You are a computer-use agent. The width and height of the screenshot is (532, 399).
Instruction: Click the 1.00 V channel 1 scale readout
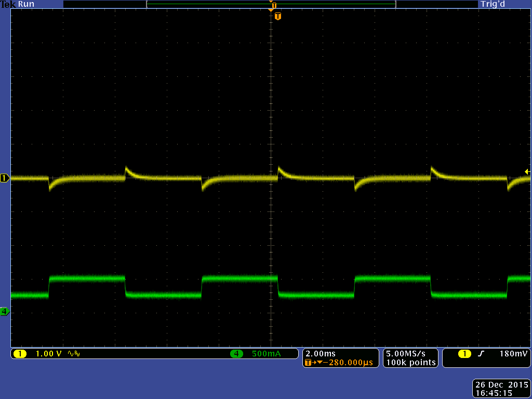pos(48,354)
